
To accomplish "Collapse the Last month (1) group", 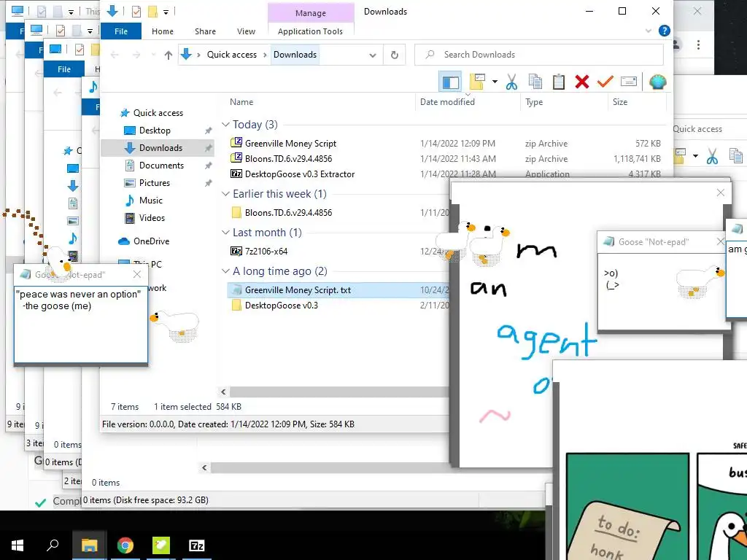I will pos(225,233).
